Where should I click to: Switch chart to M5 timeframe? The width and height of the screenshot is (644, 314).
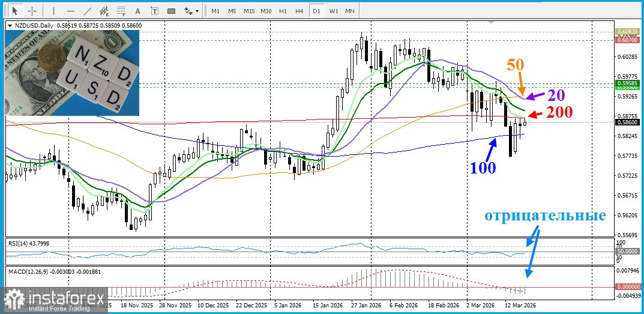pyautogui.click(x=232, y=11)
